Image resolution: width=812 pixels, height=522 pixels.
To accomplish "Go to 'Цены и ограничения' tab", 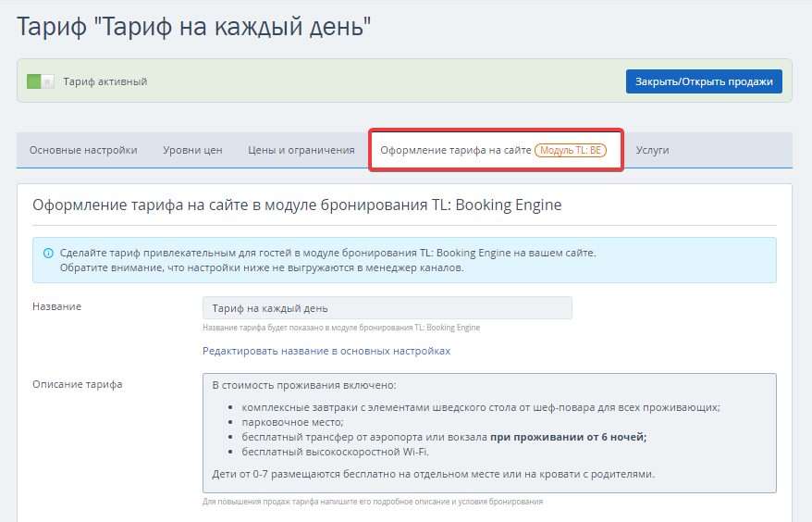I will click(301, 150).
